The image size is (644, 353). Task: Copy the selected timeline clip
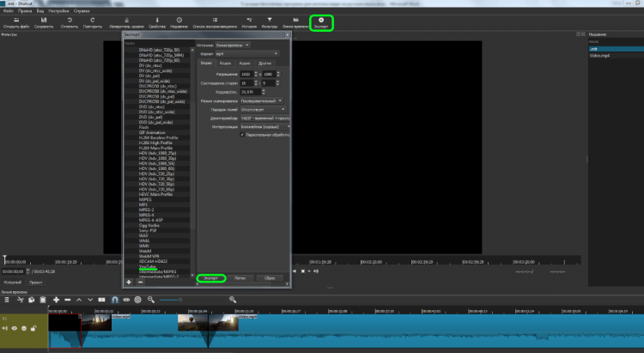31,300
